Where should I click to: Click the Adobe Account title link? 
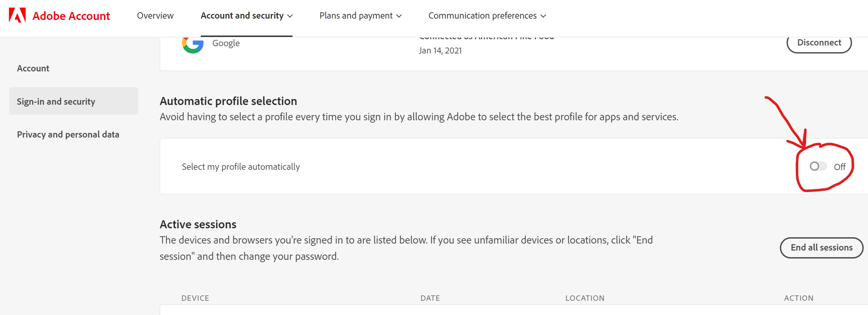point(71,16)
